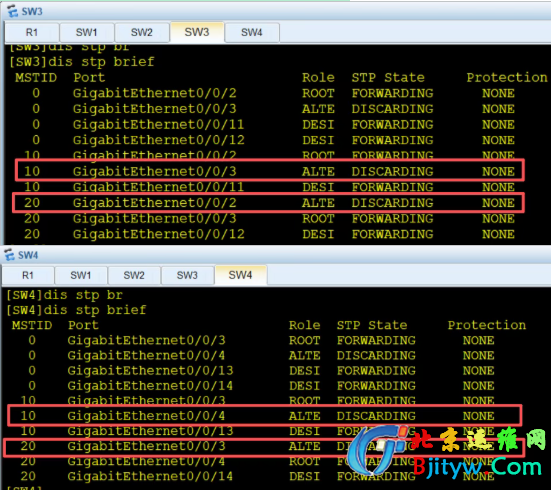Open SW1 tab in the lower window
This screenshot has width=551, height=490.
point(81,275)
